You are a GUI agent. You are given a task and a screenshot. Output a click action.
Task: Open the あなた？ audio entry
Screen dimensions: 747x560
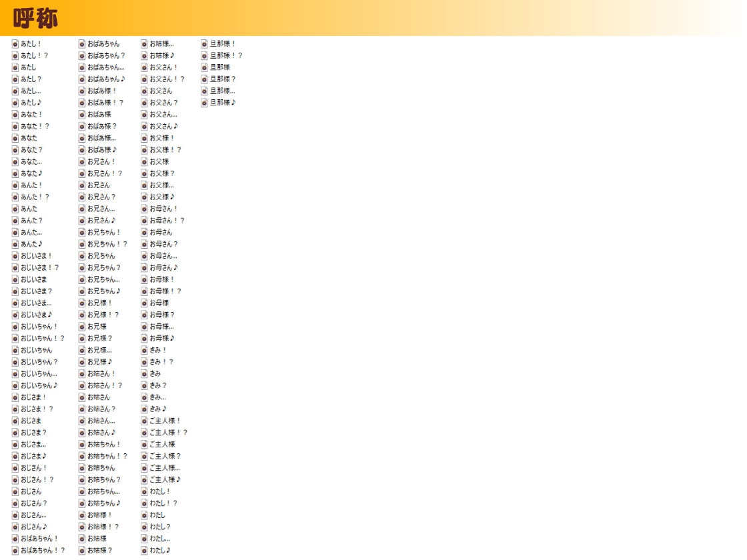pos(31,150)
